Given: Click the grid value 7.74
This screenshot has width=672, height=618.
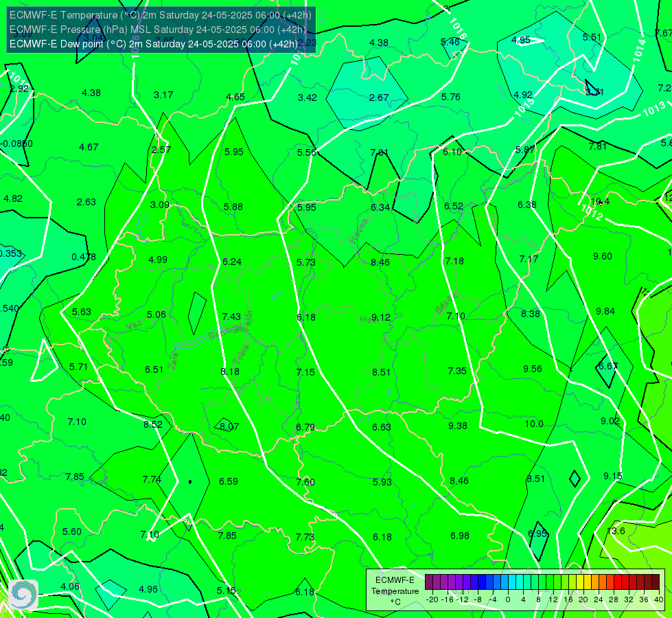Looking at the screenshot, I should 152,479.
